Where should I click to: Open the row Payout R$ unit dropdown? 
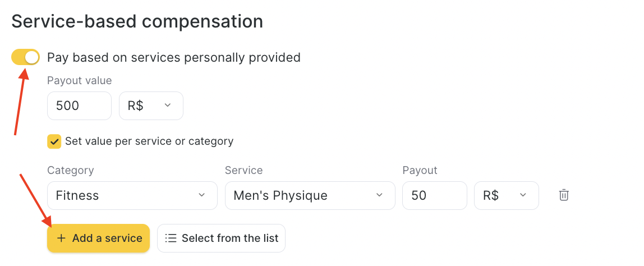(507, 195)
